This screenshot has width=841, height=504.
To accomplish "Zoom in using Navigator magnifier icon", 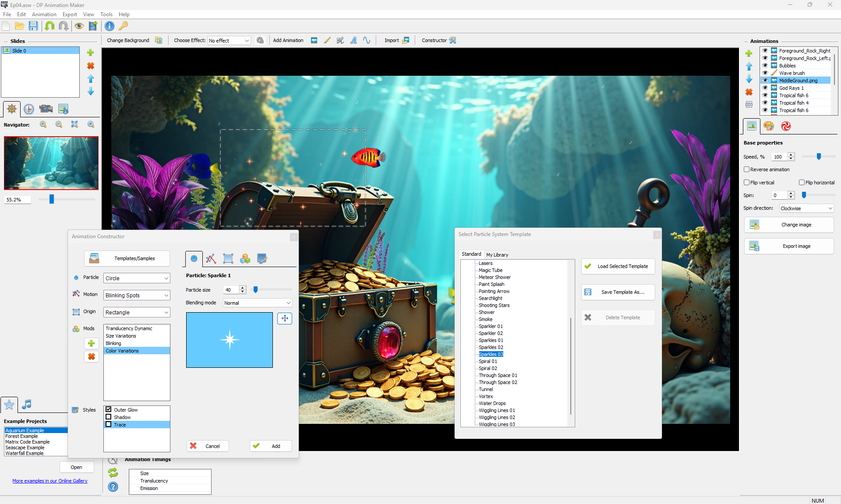I will click(43, 125).
